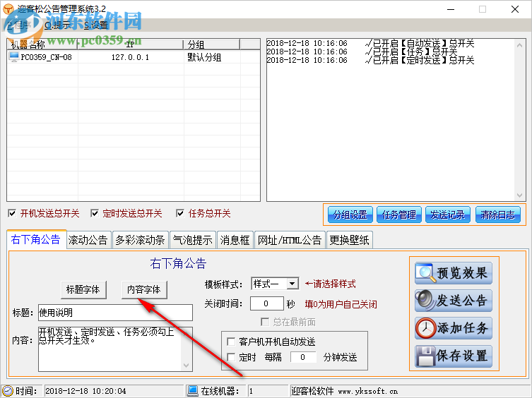Click the 保存设置 button label
The width and height of the screenshot is (532, 398).
pos(463,356)
